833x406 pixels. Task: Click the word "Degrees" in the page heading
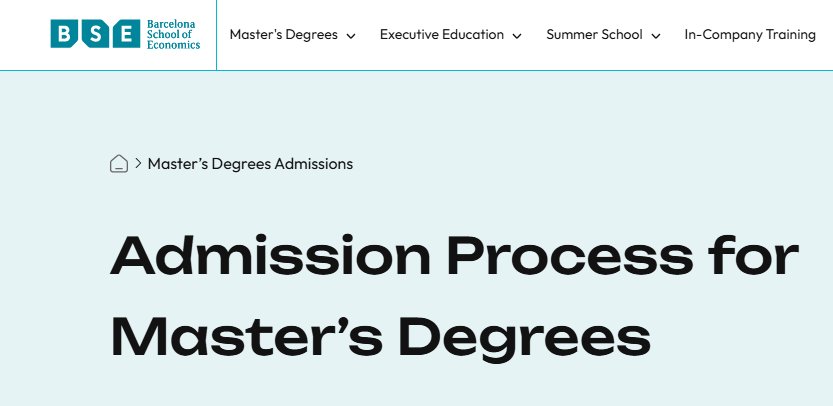pos(534,337)
